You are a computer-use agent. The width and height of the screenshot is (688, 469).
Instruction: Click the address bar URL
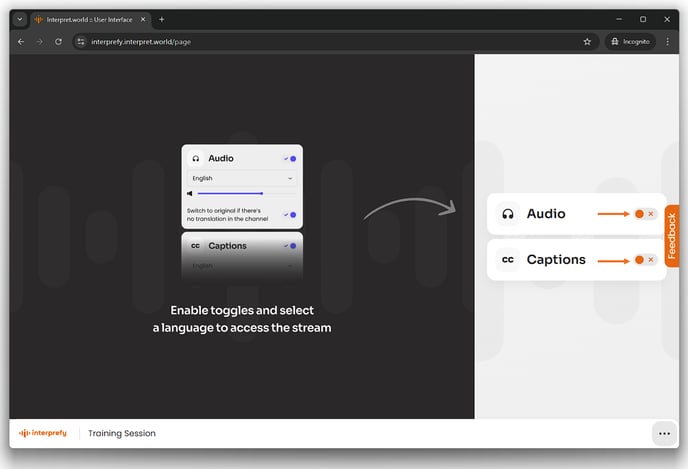[x=141, y=42]
